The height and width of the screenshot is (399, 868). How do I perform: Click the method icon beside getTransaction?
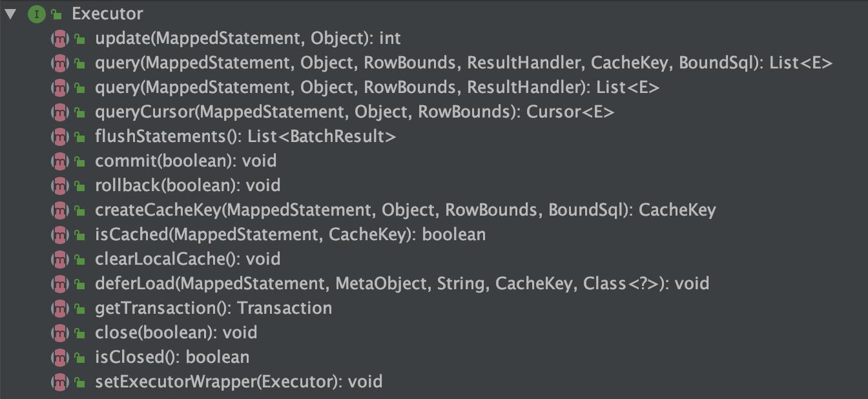coord(59,308)
